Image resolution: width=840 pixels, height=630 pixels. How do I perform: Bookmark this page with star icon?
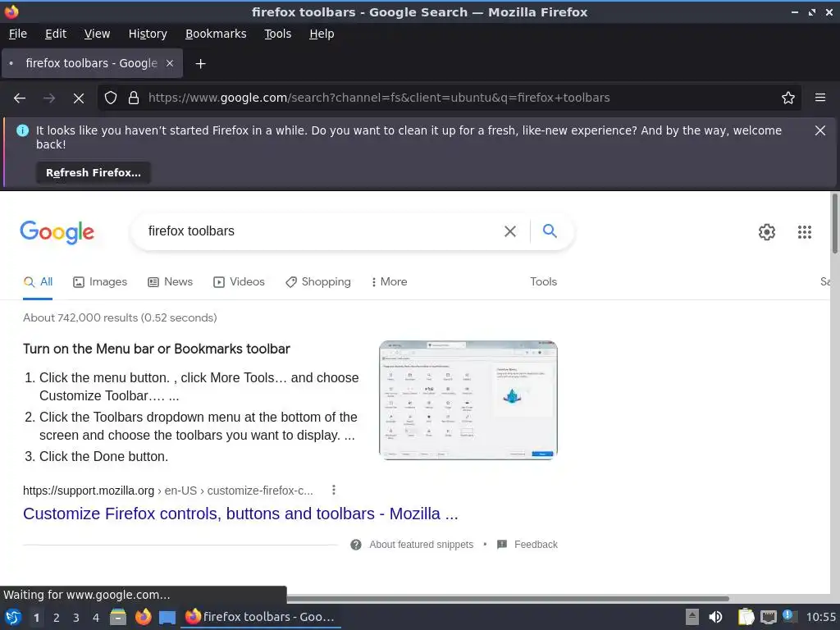(787, 98)
